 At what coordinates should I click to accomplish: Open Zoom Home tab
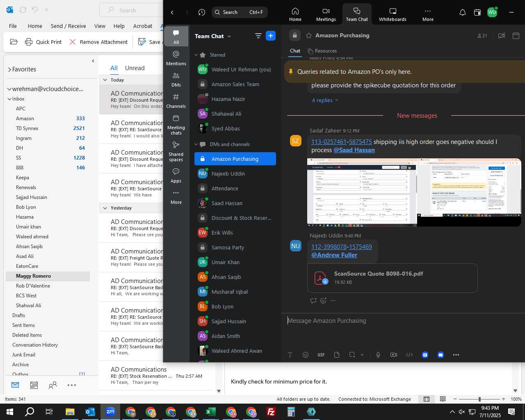295,14
